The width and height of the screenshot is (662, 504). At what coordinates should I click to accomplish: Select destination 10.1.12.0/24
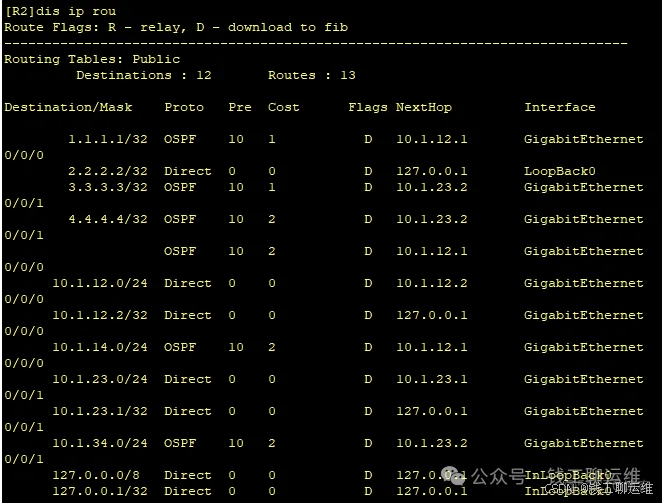coord(100,283)
